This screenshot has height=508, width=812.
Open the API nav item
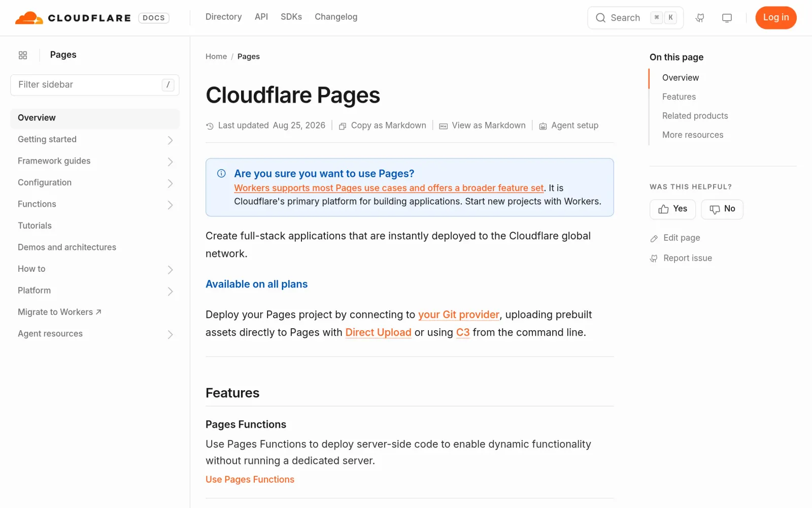click(261, 17)
